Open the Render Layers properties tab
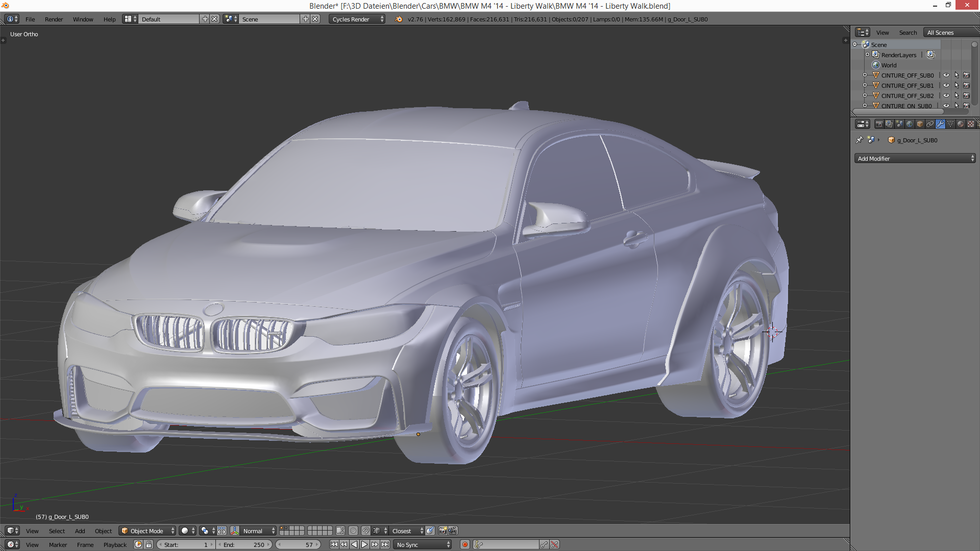Viewport: 980px width, 551px height. tap(889, 124)
